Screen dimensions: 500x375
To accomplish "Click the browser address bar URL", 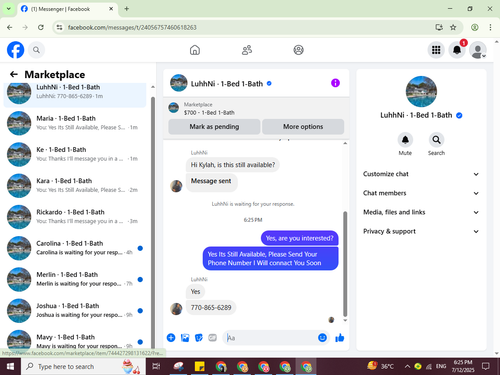I will 132,27.
